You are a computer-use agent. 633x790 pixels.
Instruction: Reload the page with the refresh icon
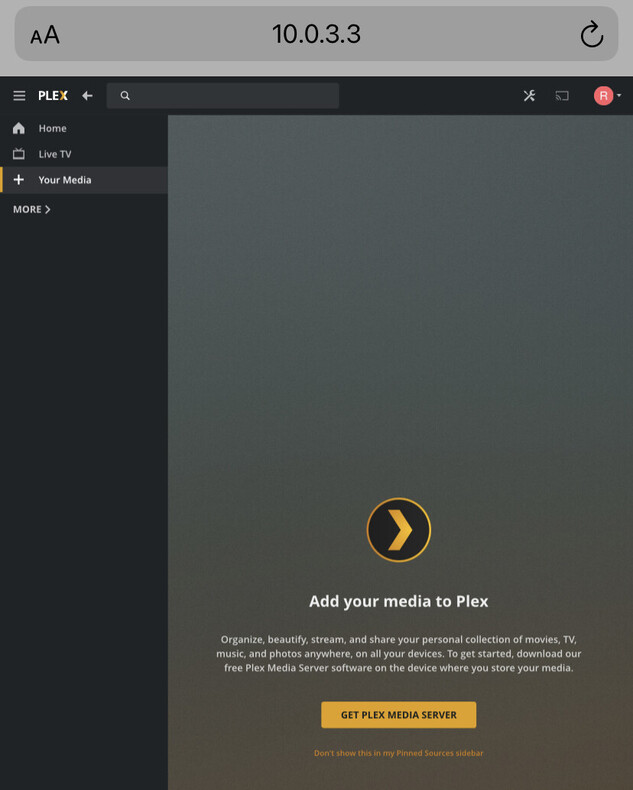coord(592,34)
